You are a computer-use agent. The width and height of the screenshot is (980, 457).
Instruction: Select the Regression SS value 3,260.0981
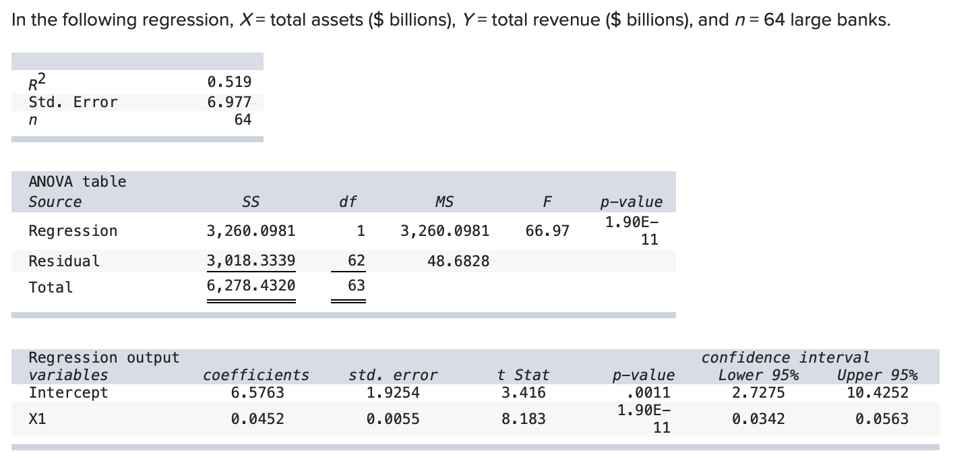(x=251, y=231)
